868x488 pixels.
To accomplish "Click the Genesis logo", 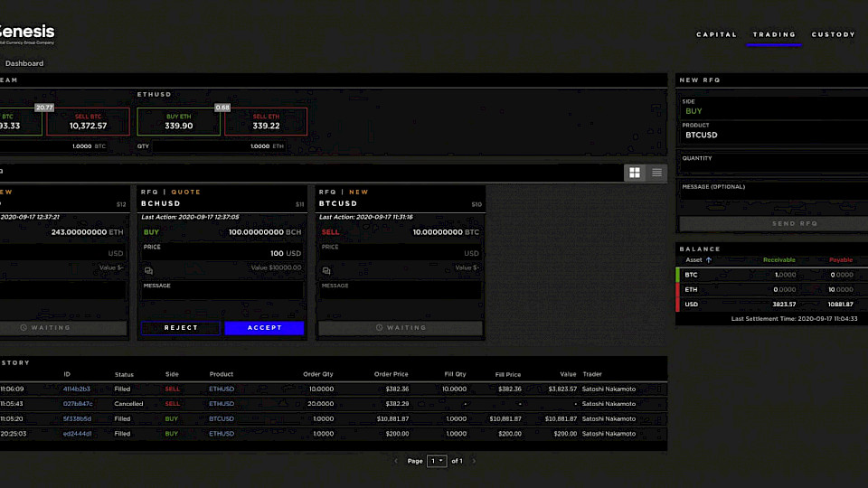I will tap(25, 33).
